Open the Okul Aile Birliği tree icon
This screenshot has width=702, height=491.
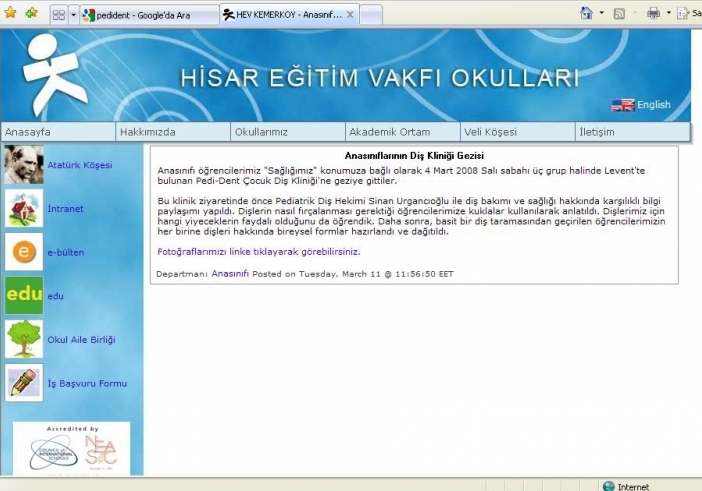coord(24,339)
